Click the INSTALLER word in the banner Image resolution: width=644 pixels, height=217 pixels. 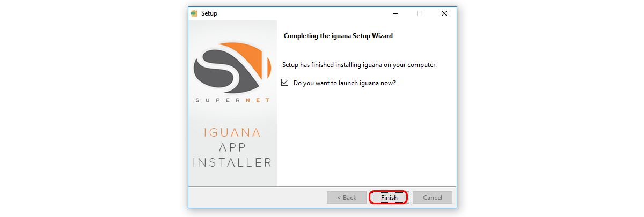[232, 162]
